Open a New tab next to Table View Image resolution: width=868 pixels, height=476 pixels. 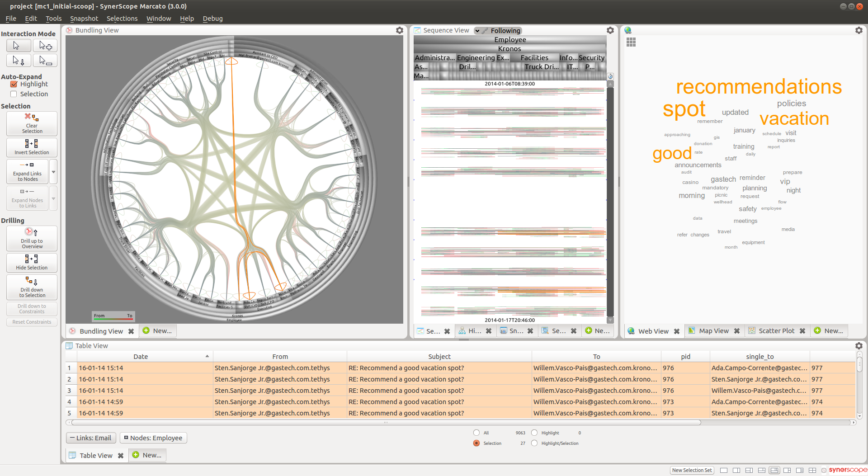point(147,455)
